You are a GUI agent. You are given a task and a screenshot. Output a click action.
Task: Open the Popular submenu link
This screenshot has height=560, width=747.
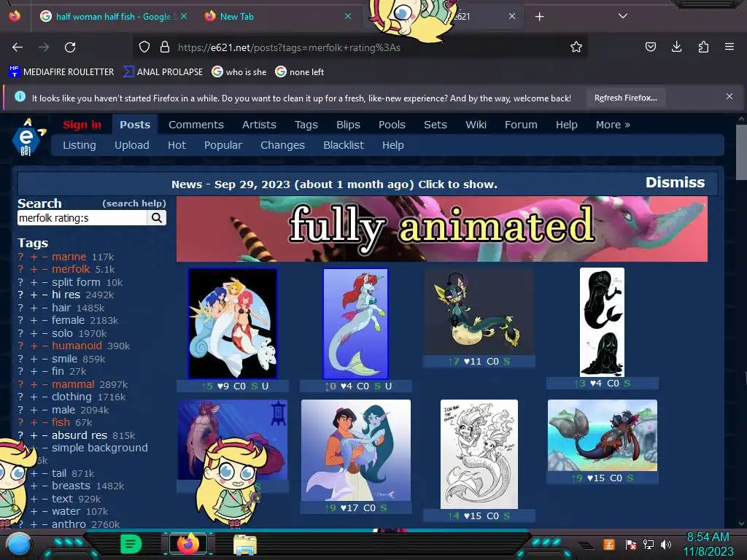[223, 145]
